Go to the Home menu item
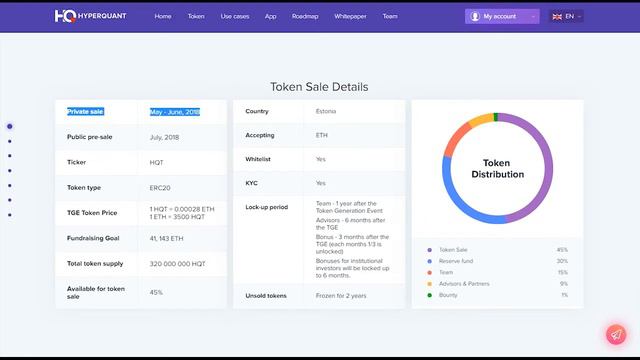This screenshot has height=360, width=640. pyautogui.click(x=163, y=16)
